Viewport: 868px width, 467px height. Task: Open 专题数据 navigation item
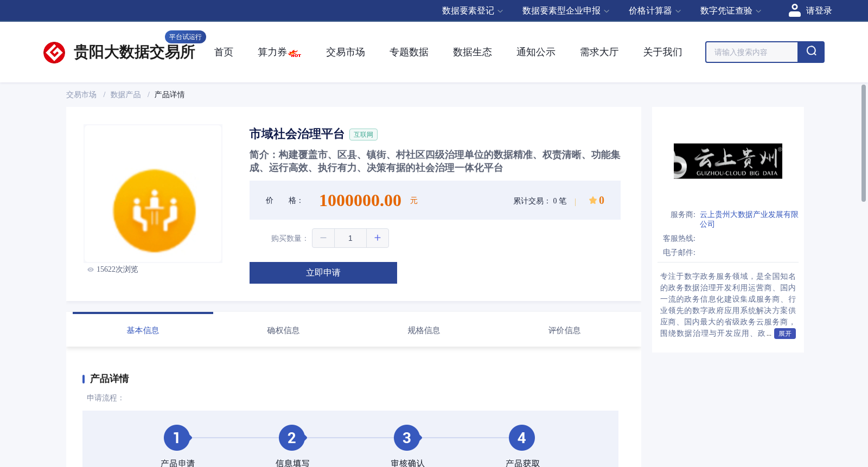[x=409, y=52]
